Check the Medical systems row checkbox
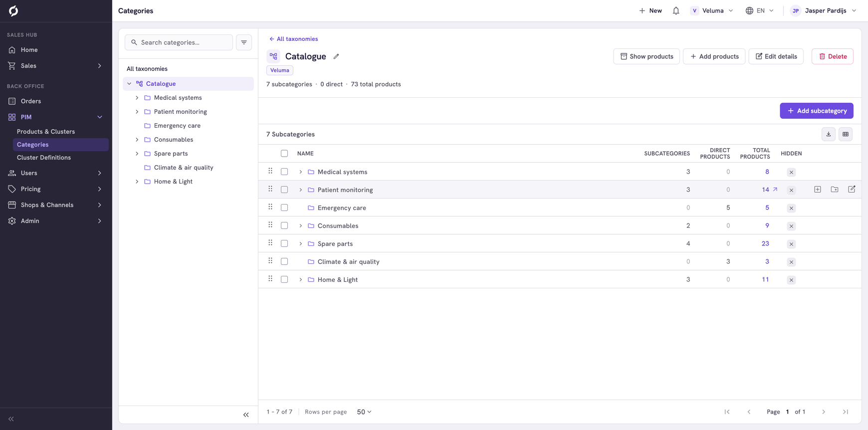 284,172
